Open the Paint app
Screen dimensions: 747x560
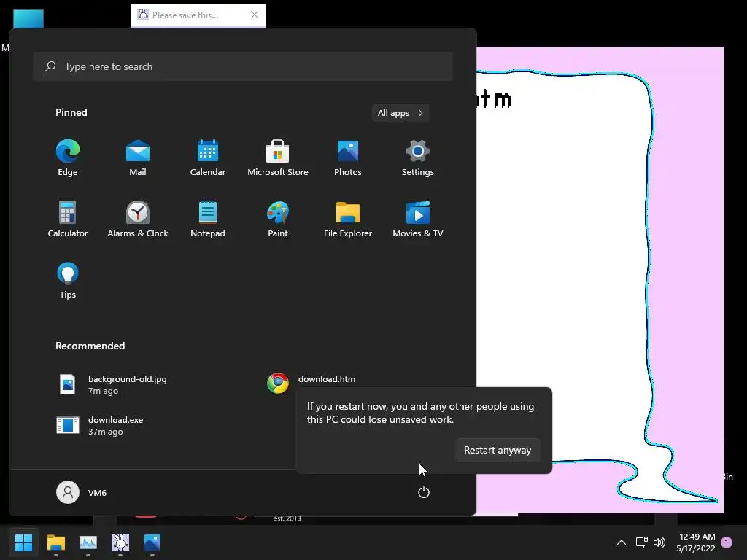click(278, 219)
